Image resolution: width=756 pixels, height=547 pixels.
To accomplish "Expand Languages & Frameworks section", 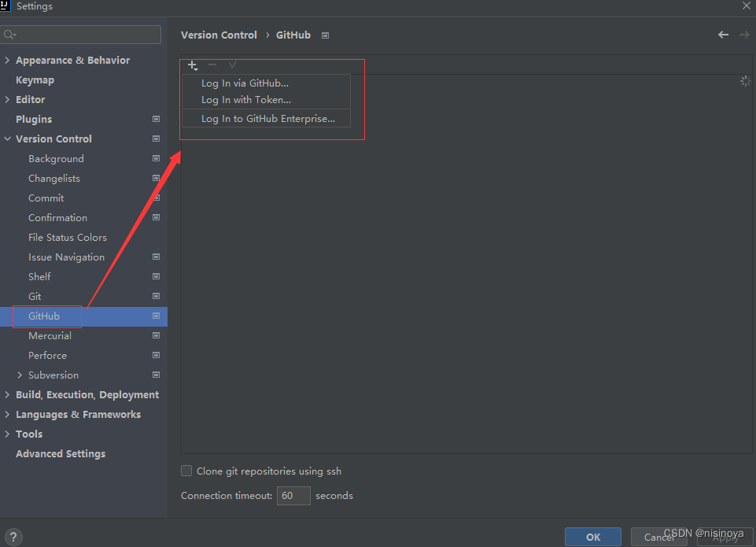I will pyautogui.click(x=7, y=414).
